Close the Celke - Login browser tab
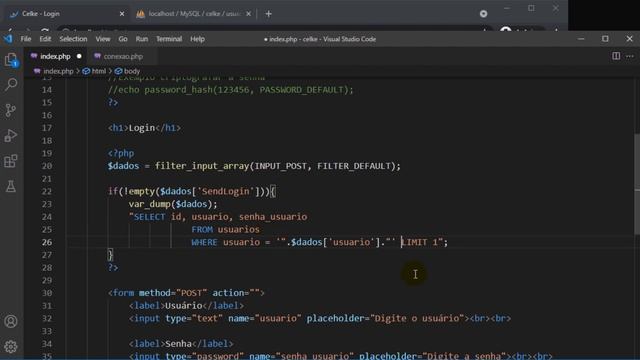The image size is (640, 360). pyautogui.click(x=122, y=14)
